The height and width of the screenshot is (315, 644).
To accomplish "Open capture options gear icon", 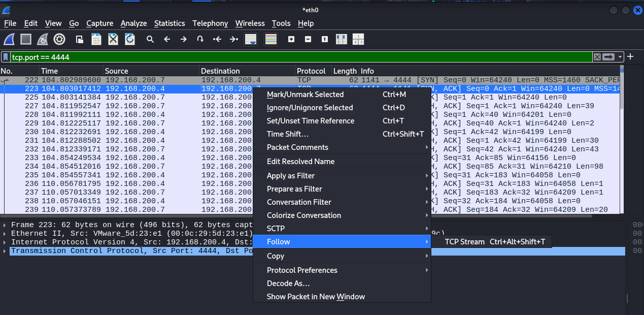I will coord(59,39).
